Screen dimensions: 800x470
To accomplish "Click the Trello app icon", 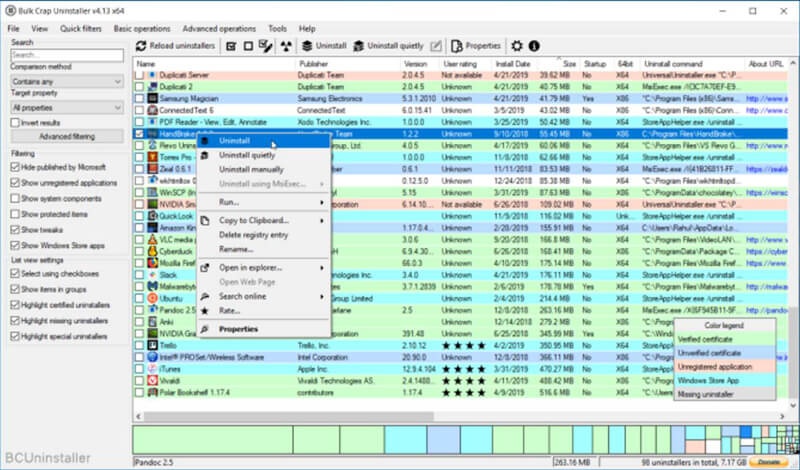I will (x=152, y=345).
